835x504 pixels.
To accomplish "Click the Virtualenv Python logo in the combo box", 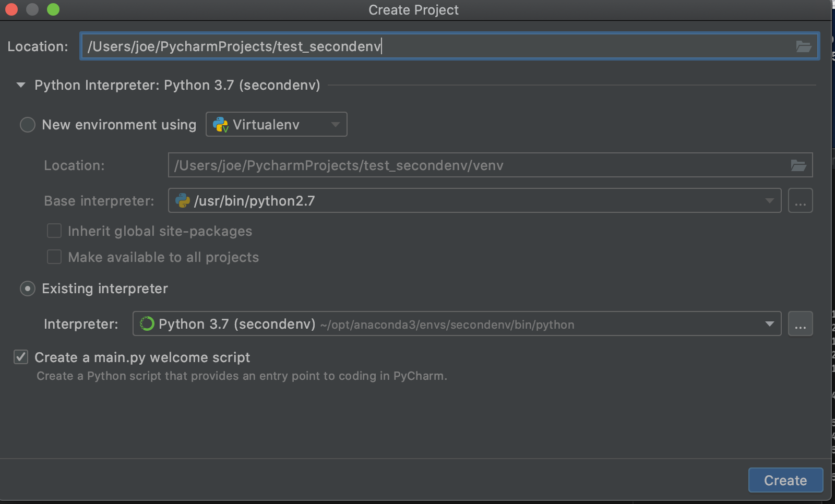I will (220, 124).
